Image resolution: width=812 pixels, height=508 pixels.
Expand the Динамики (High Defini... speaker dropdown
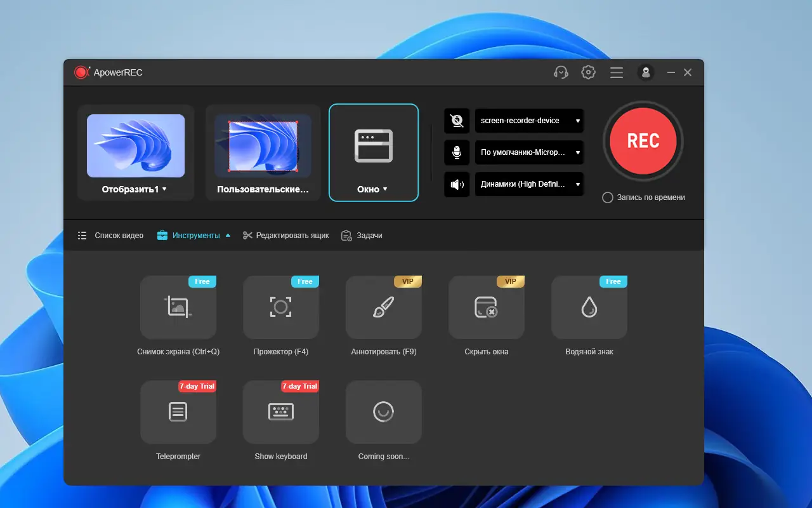[x=529, y=185]
